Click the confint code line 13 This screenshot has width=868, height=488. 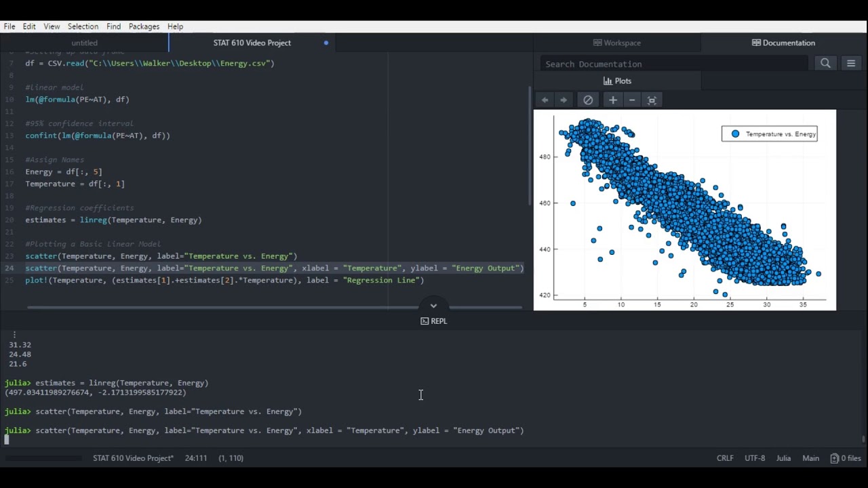pos(98,136)
